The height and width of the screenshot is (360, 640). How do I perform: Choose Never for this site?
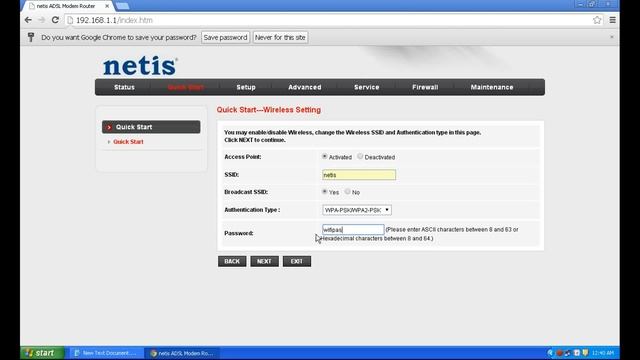(x=280, y=38)
